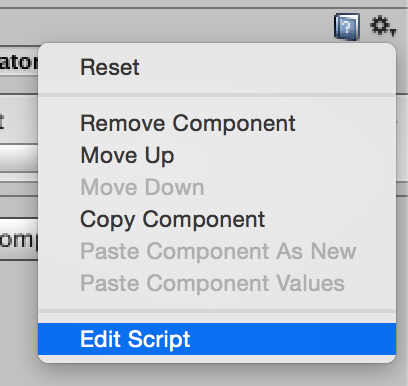Click the divider line above Edit Script
Screen dimensions: 408x386
coord(217,311)
